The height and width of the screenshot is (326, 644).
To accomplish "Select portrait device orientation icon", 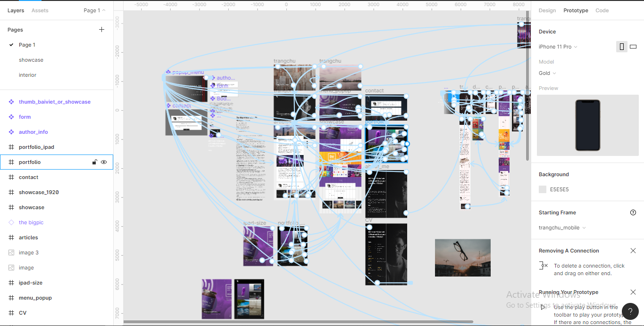I will tap(621, 47).
